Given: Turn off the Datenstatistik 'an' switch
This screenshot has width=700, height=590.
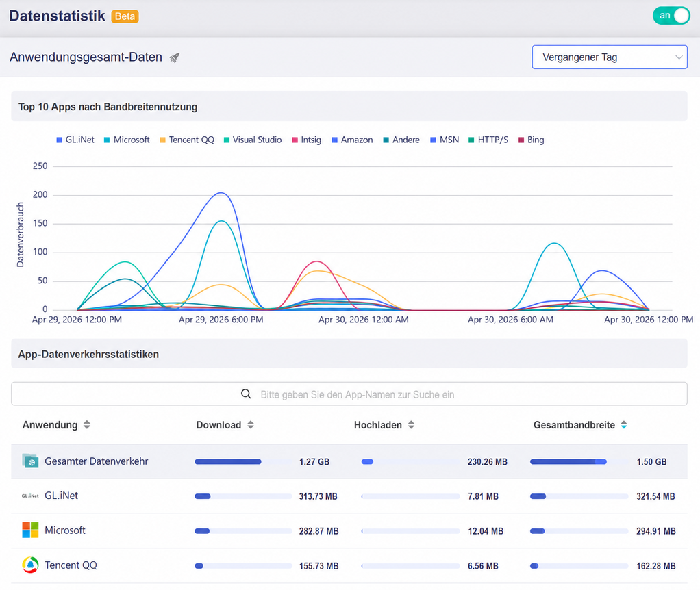Looking at the screenshot, I should pos(671,16).
